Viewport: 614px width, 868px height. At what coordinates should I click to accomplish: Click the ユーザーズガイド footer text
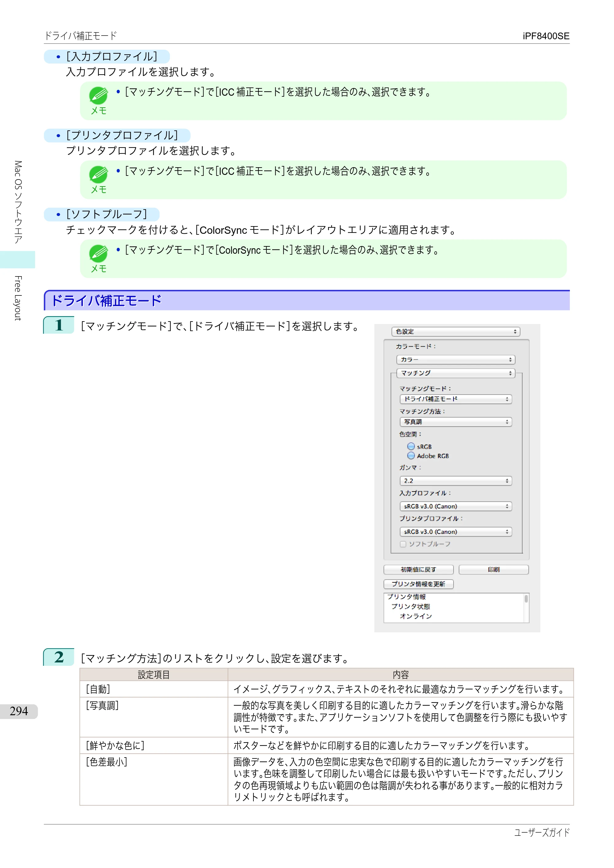pyautogui.click(x=542, y=833)
